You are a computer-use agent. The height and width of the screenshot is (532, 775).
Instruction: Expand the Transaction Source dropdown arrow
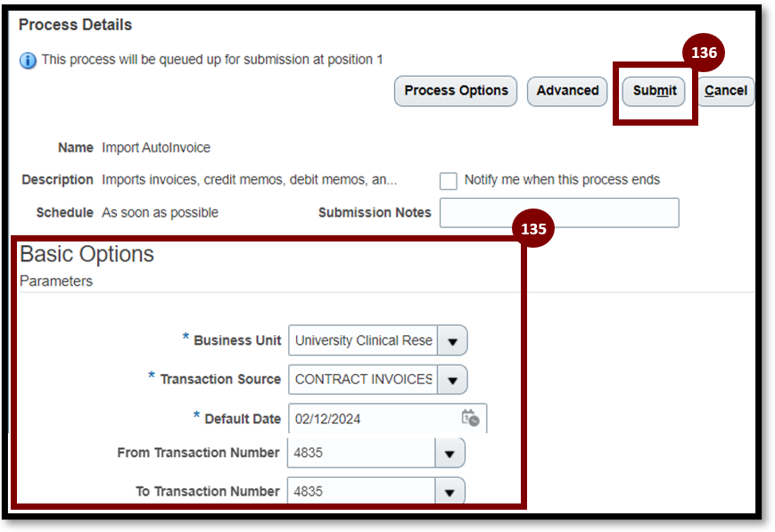pos(452,380)
